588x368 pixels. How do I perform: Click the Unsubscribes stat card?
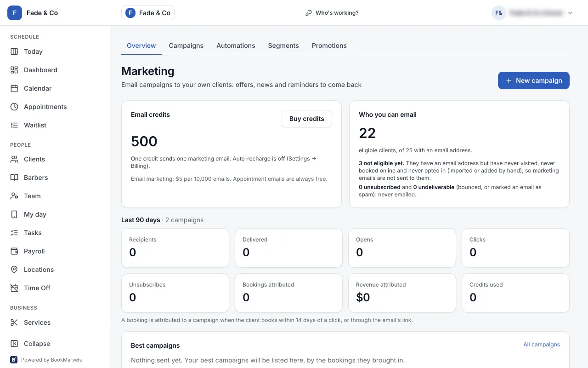pyautogui.click(x=175, y=293)
